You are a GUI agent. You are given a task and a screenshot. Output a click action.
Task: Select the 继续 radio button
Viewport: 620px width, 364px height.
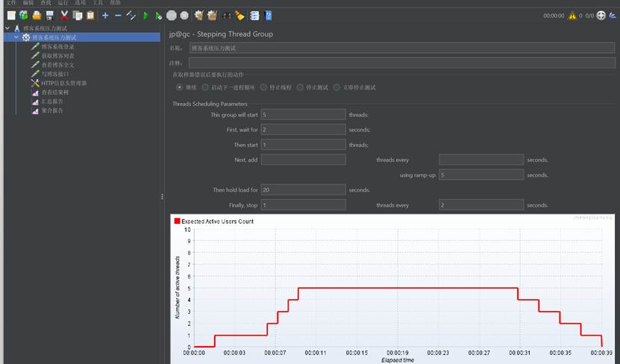point(180,87)
